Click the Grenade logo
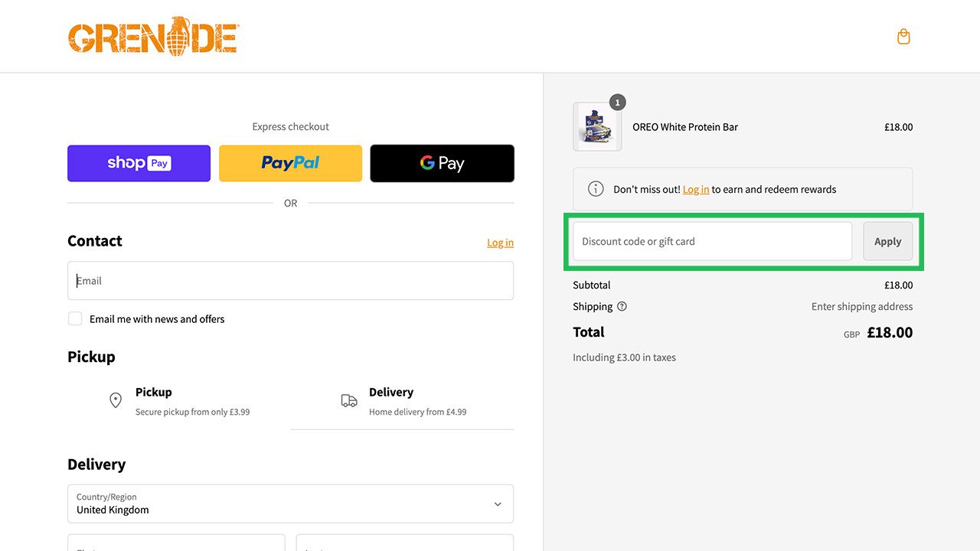The image size is (980, 551). pos(153,36)
